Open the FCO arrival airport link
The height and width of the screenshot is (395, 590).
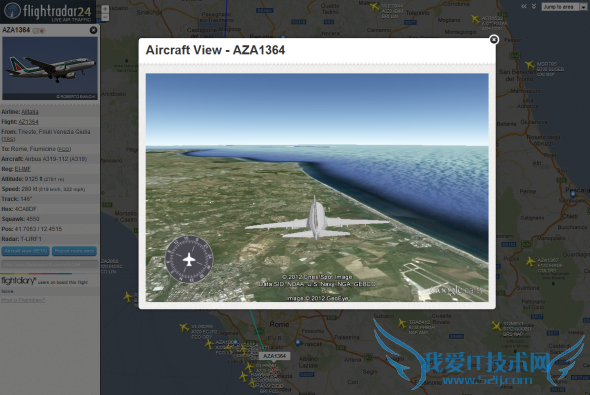click(x=64, y=149)
